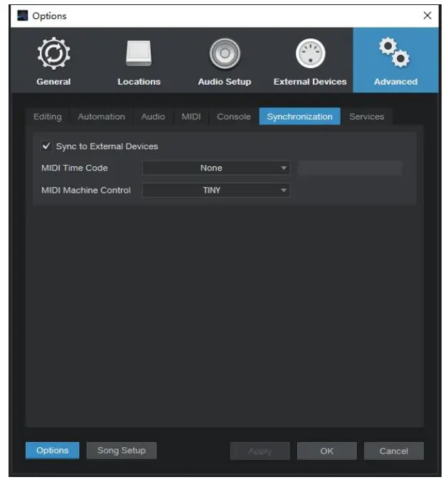
Task: Click the Options button at bottom
Action: coord(53,450)
